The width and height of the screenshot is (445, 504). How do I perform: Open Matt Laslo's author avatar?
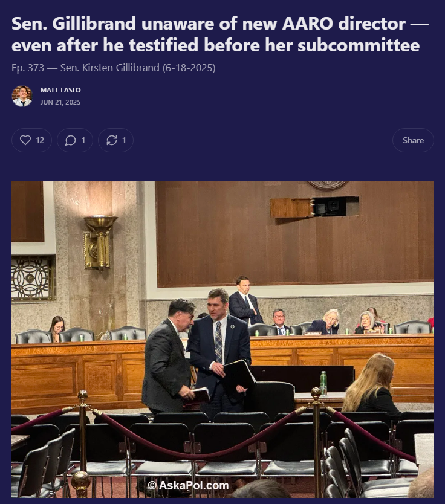[22, 96]
